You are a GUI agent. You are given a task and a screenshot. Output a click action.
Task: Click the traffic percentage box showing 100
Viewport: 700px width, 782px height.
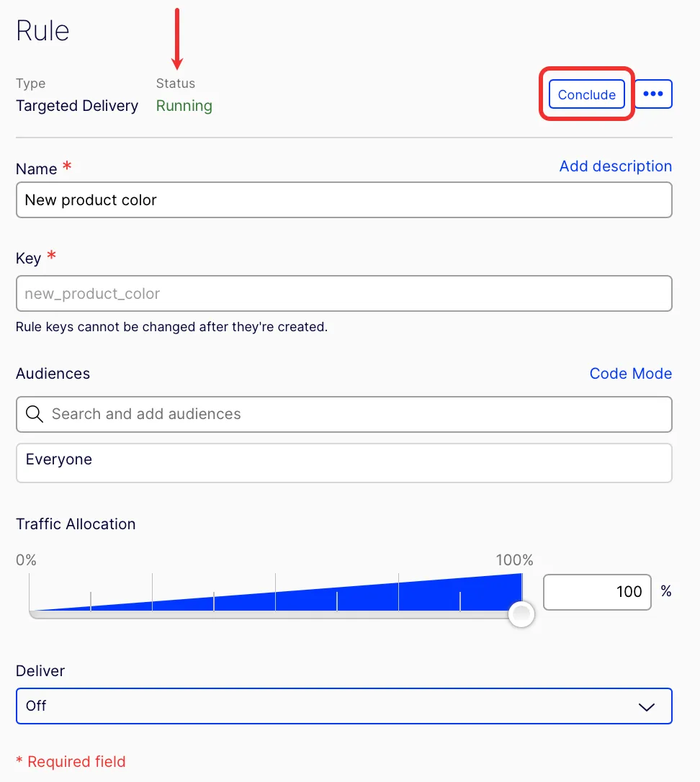(x=597, y=592)
